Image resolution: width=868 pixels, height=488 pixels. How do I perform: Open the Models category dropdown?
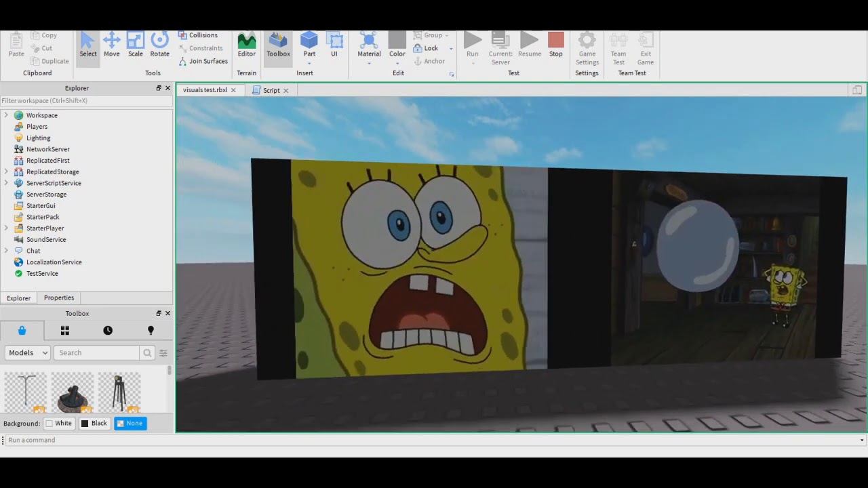pos(28,352)
